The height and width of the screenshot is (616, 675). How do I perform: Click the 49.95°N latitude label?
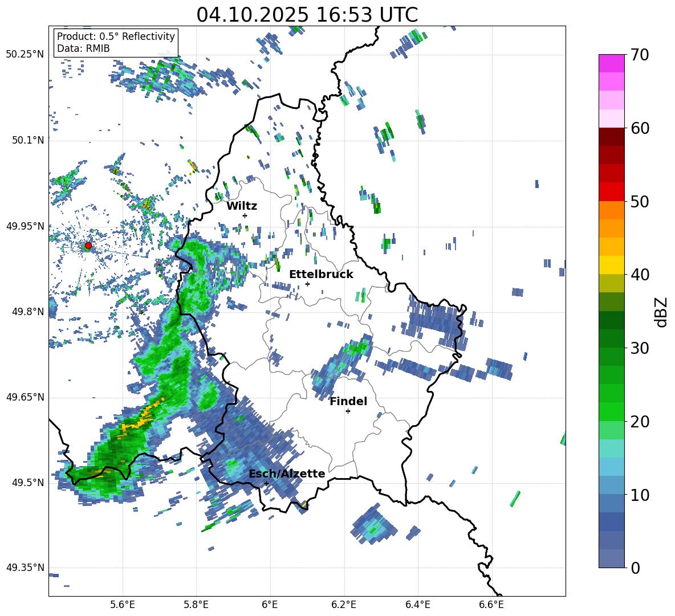[x=25, y=226]
